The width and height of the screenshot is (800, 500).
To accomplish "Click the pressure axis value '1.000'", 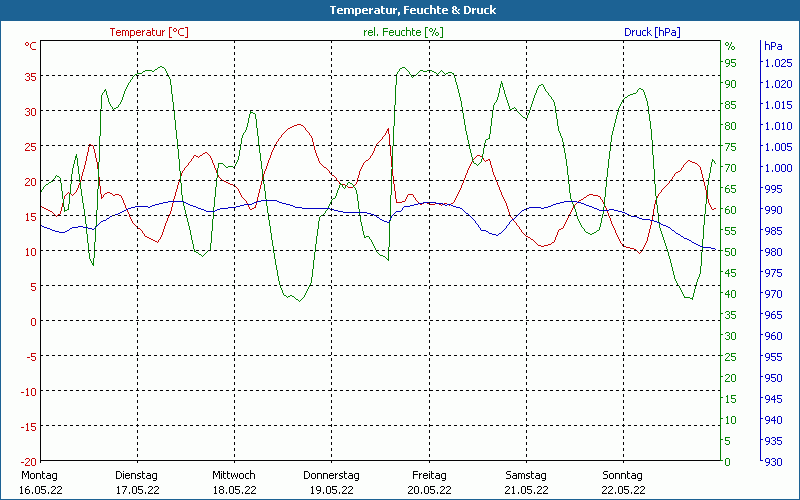I will click(778, 168).
